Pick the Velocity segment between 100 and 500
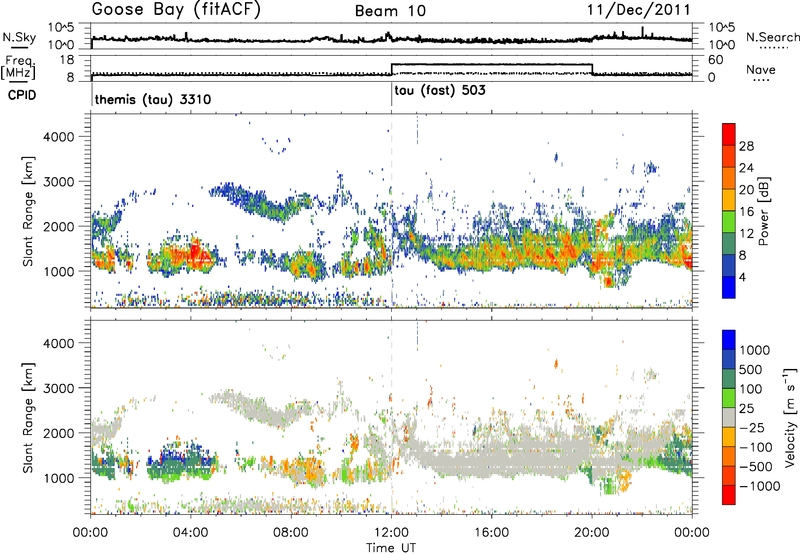Screen dimensions: 800x554 click(x=729, y=379)
